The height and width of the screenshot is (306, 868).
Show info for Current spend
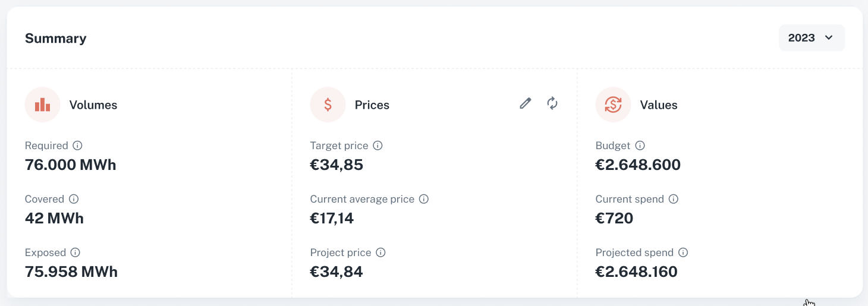click(674, 199)
